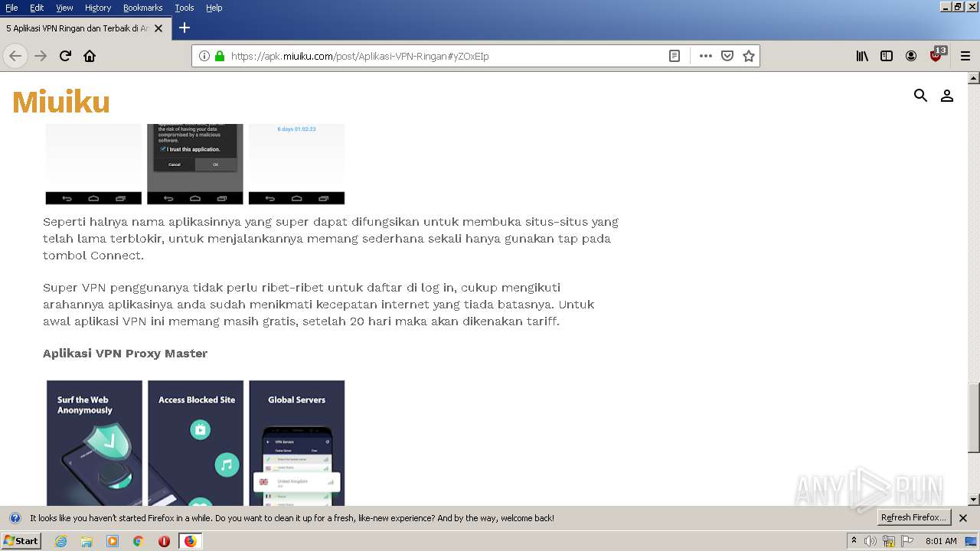Go back to the previous page
This screenshot has height=551, width=980.
[x=15, y=56]
